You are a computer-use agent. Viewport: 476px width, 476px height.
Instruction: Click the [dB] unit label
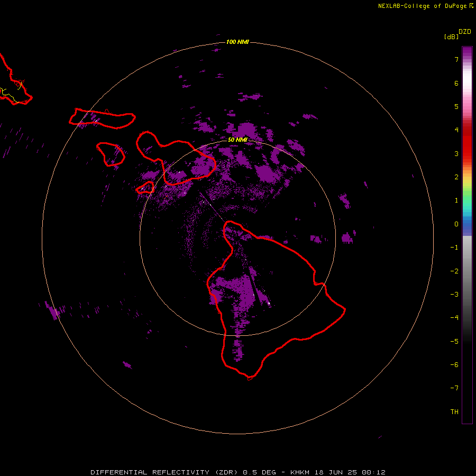point(451,36)
